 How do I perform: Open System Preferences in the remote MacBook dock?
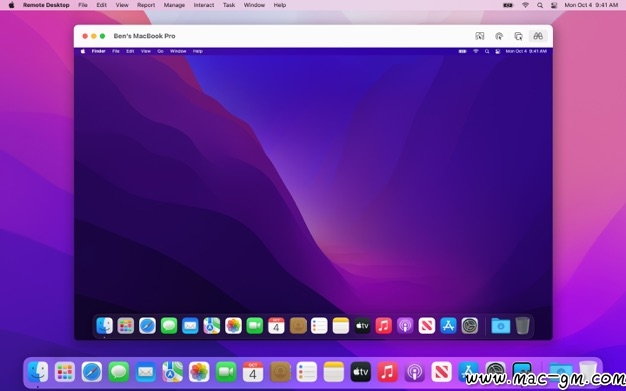470,326
